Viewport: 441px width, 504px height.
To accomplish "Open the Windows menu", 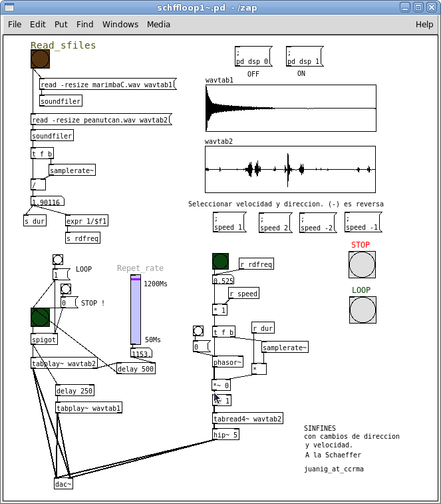I will 120,25.
